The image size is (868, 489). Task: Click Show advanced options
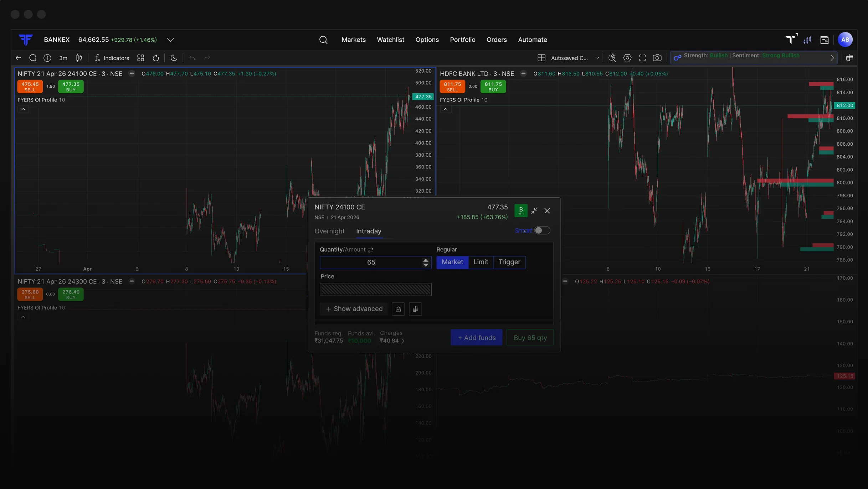tap(354, 309)
